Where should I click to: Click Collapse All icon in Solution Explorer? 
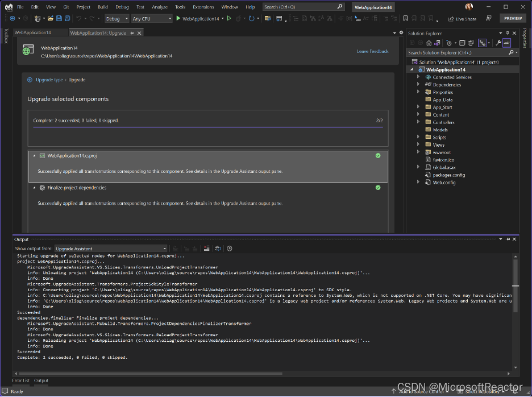(x=462, y=43)
